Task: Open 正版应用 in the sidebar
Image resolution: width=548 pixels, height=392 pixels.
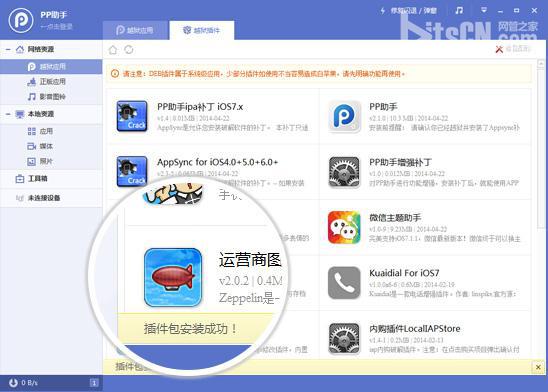Action: (x=51, y=82)
